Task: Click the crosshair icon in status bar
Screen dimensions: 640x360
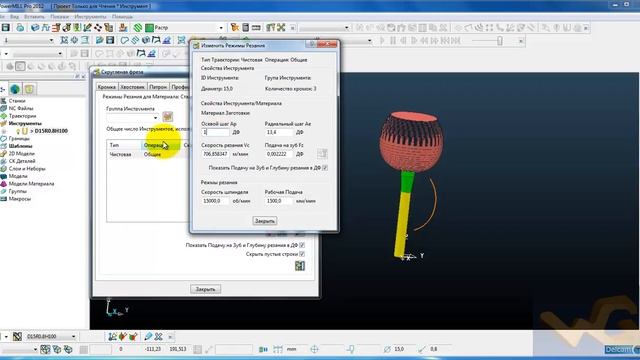Action: (x=314, y=349)
